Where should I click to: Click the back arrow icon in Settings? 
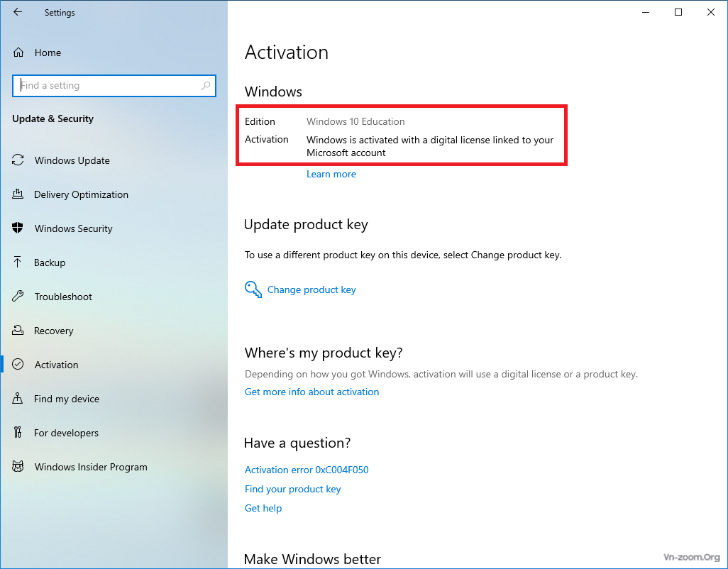click(x=18, y=12)
